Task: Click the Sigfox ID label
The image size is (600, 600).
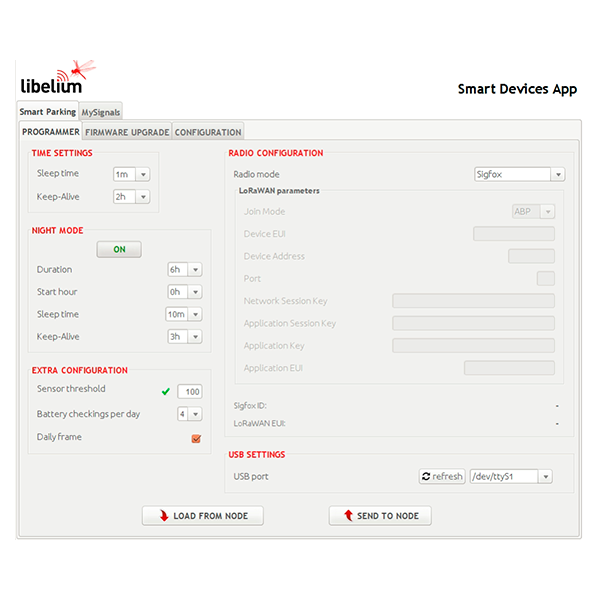Action: click(250, 406)
